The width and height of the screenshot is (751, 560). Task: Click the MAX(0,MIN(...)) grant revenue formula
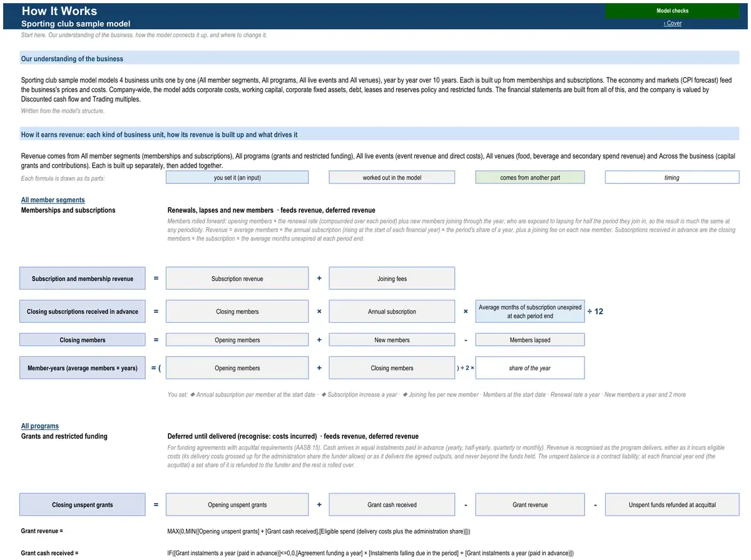pos(319,531)
